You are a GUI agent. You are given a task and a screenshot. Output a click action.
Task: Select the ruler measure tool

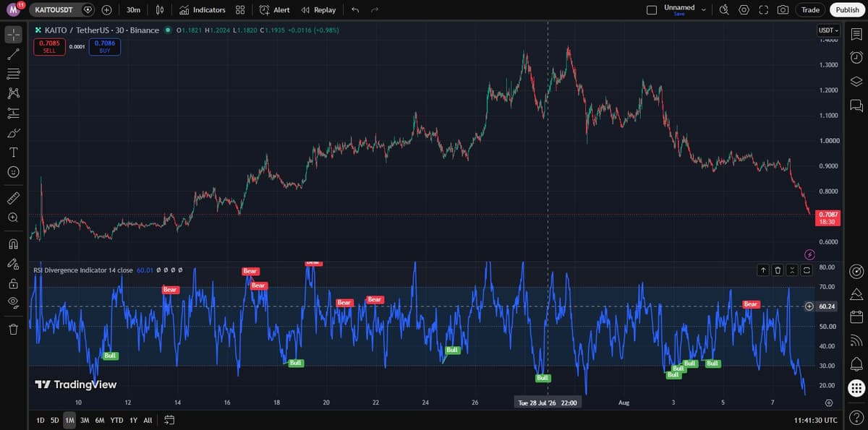(x=13, y=197)
